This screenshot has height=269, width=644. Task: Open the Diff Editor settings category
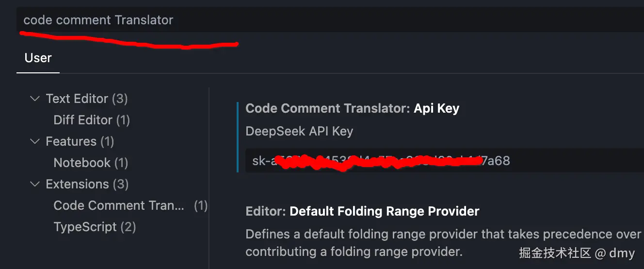83,120
